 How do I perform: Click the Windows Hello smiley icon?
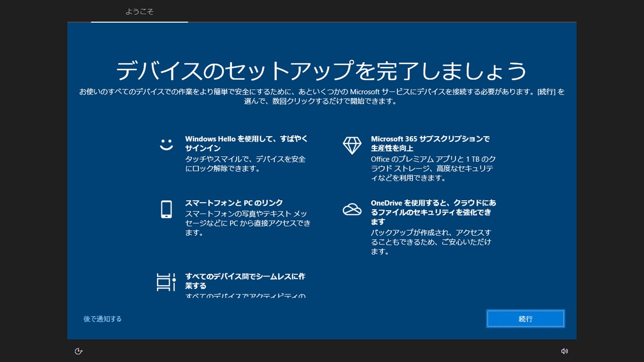(166, 144)
